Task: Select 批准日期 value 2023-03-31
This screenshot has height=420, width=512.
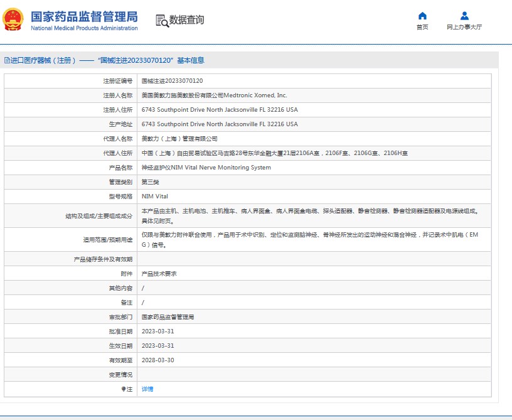Action: [x=157, y=331]
